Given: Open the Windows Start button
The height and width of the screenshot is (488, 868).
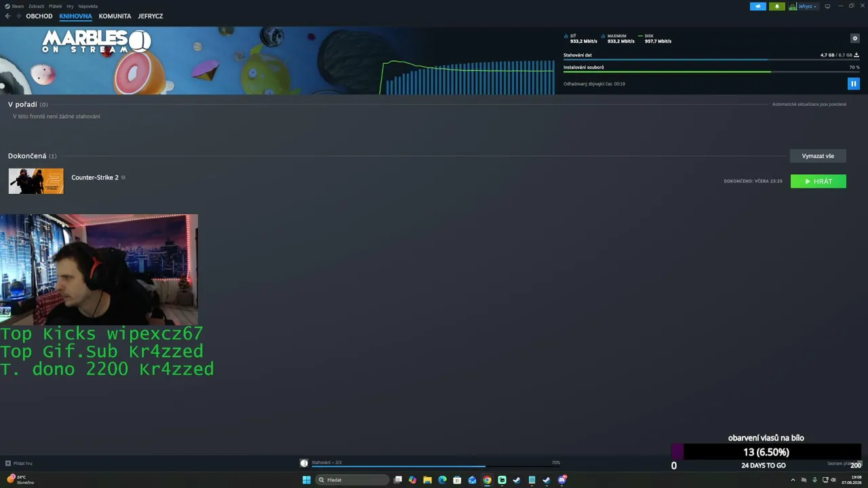Looking at the screenshot, I should click(307, 480).
